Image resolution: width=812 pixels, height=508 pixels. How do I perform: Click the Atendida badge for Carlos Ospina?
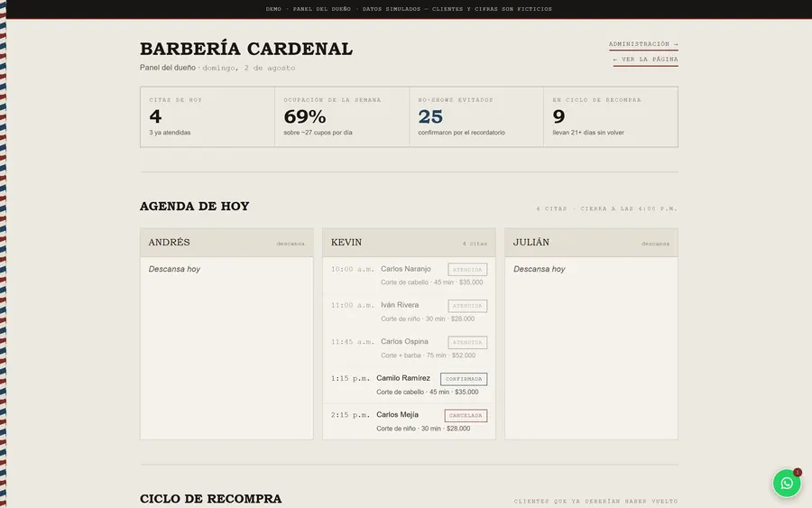(467, 342)
